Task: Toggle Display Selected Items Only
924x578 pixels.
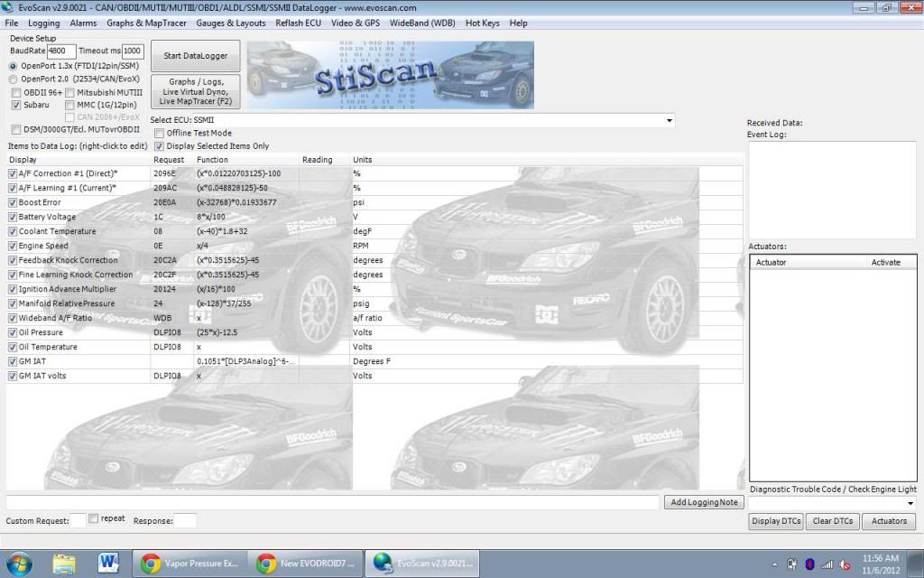Action: point(159,146)
